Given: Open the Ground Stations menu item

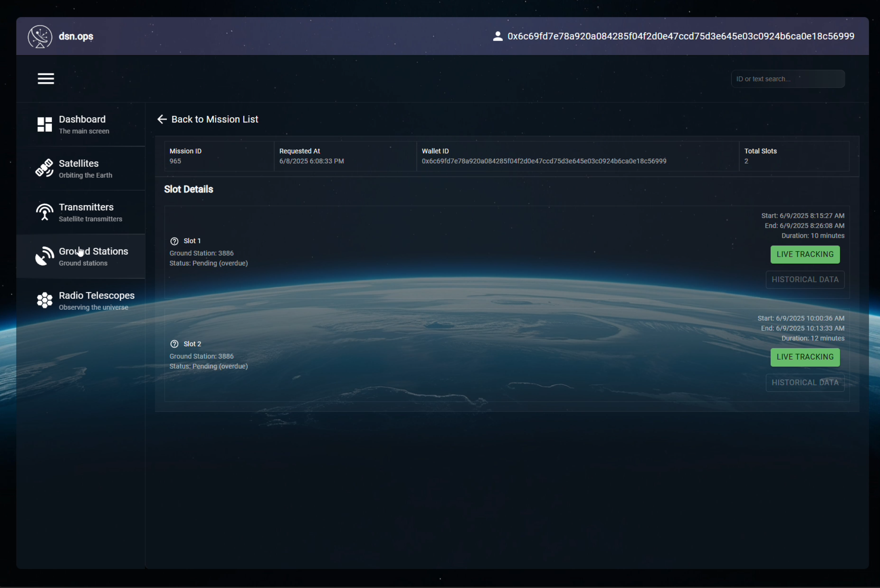Looking at the screenshot, I should point(81,256).
